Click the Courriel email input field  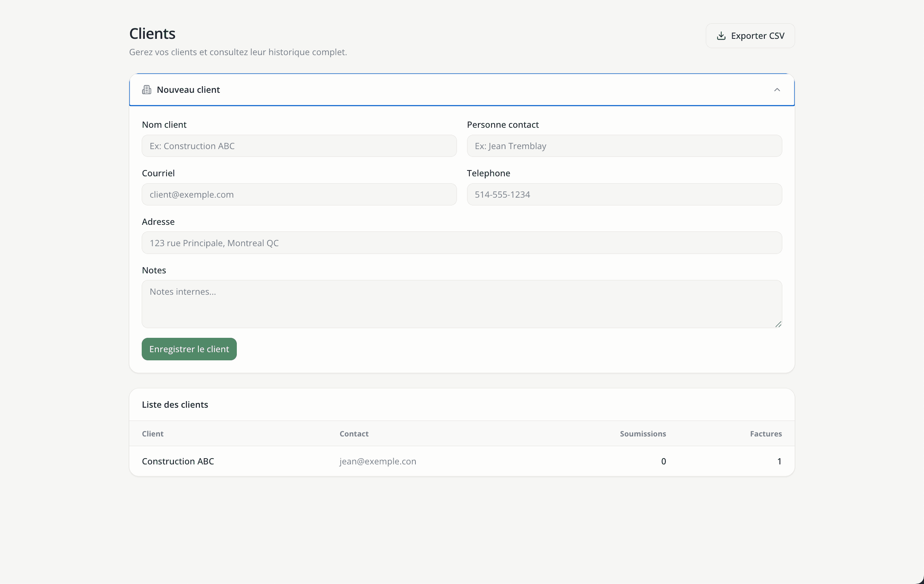pyautogui.click(x=299, y=195)
